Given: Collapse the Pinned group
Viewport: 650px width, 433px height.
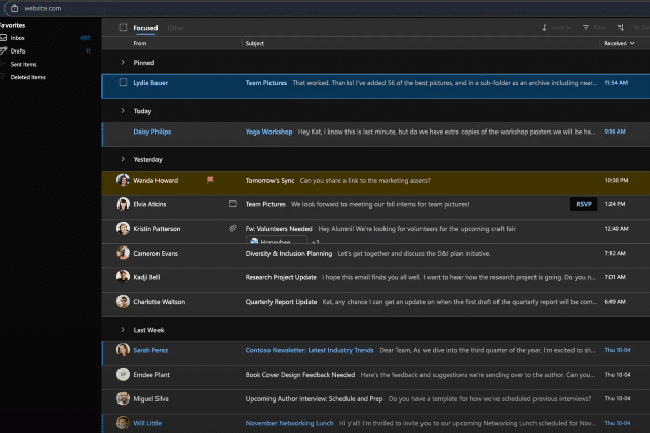Looking at the screenshot, I should tap(123, 62).
